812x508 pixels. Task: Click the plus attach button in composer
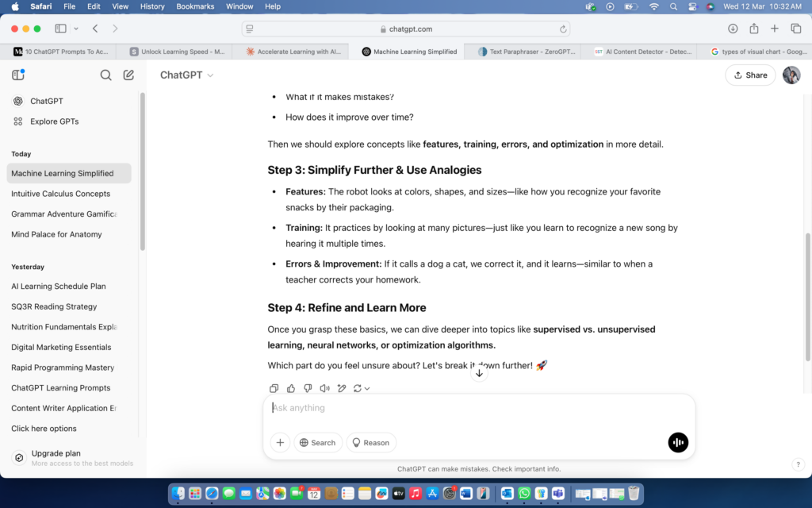[x=280, y=442]
